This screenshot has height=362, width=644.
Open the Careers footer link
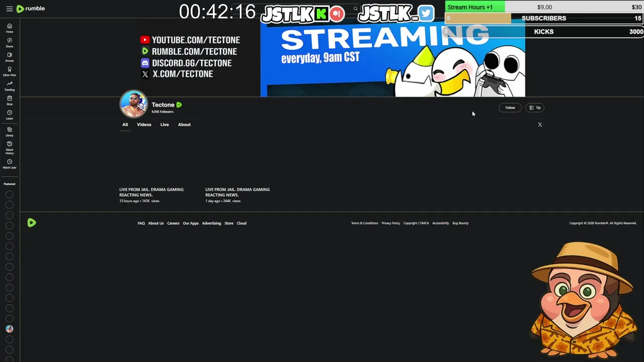pos(173,223)
